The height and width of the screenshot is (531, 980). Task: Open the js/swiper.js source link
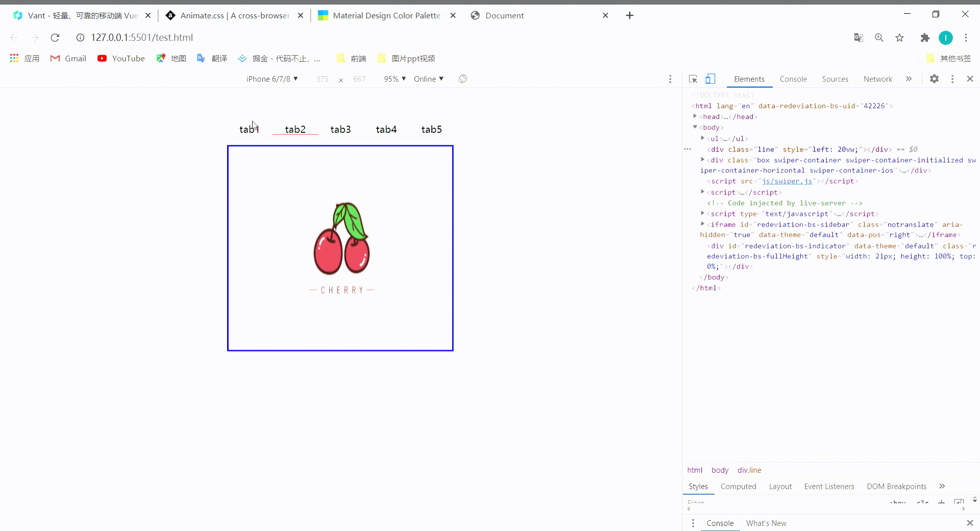pos(787,181)
